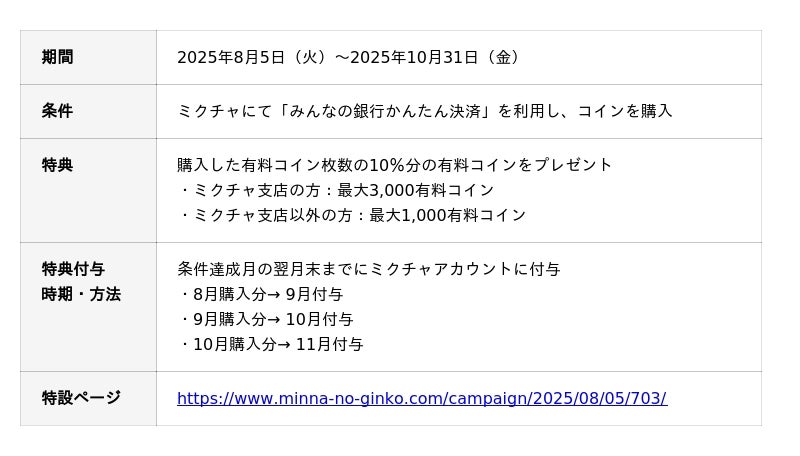The width and height of the screenshot is (800, 456).
Task: Click the ミクチャ支店の方:最大3,000有料コイン bullet
Action: (338, 190)
